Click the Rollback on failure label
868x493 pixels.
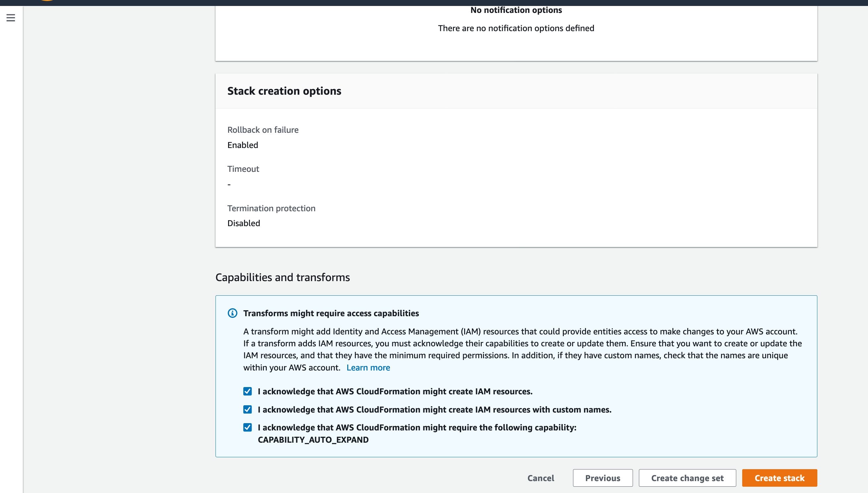(x=263, y=130)
